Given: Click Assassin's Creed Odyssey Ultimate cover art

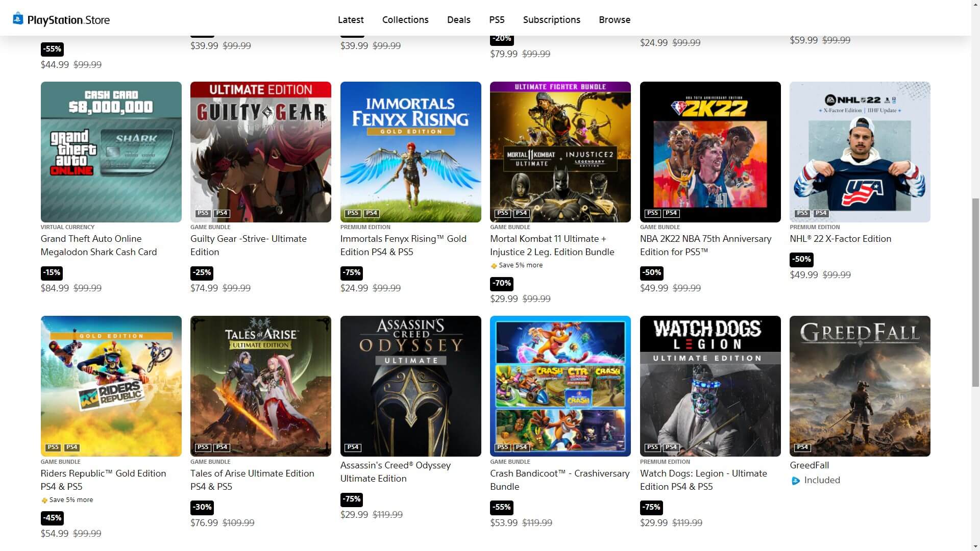Looking at the screenshot, I should tap(410, 386).
